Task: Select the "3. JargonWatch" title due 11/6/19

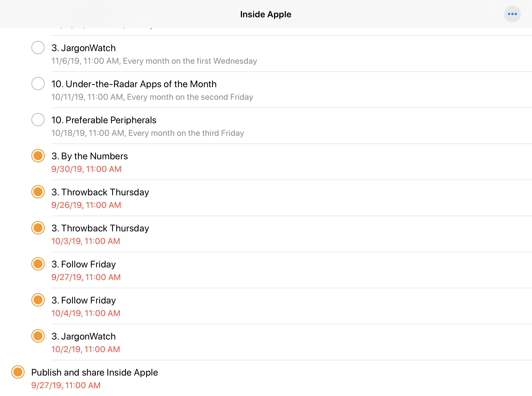Action: click(x=84, y=48)
